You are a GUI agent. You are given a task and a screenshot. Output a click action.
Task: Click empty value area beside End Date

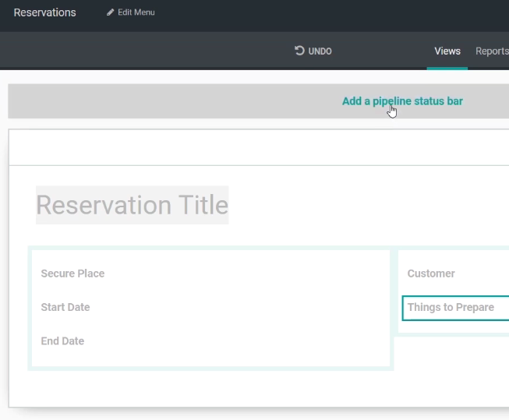tap(237, 341)
